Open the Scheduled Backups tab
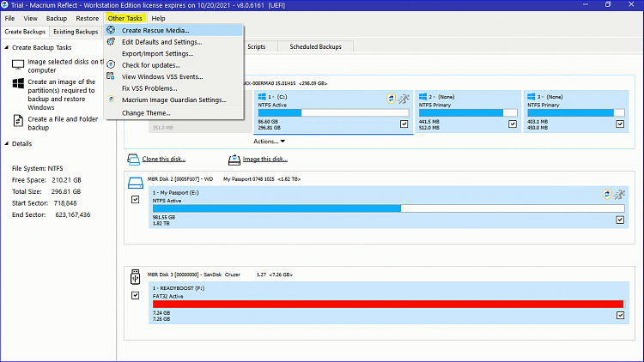Screen dimensions: 644x362 point(315,47)
